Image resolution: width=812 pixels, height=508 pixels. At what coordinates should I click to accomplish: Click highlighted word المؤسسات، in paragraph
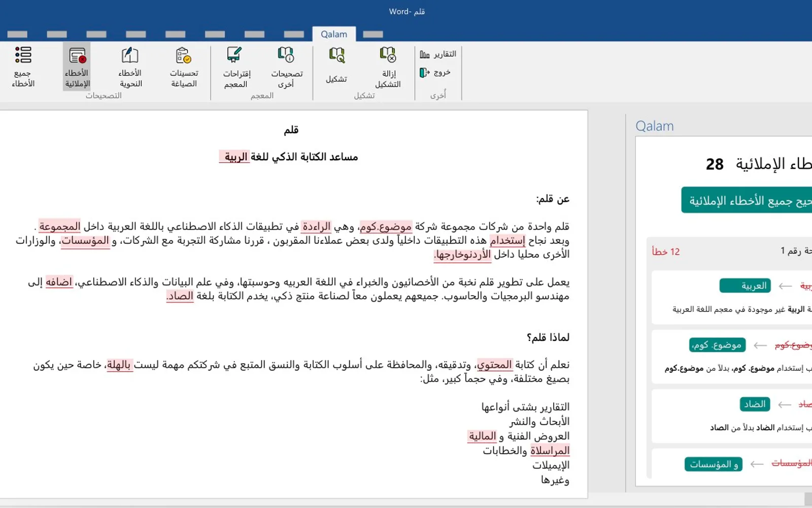85,240
